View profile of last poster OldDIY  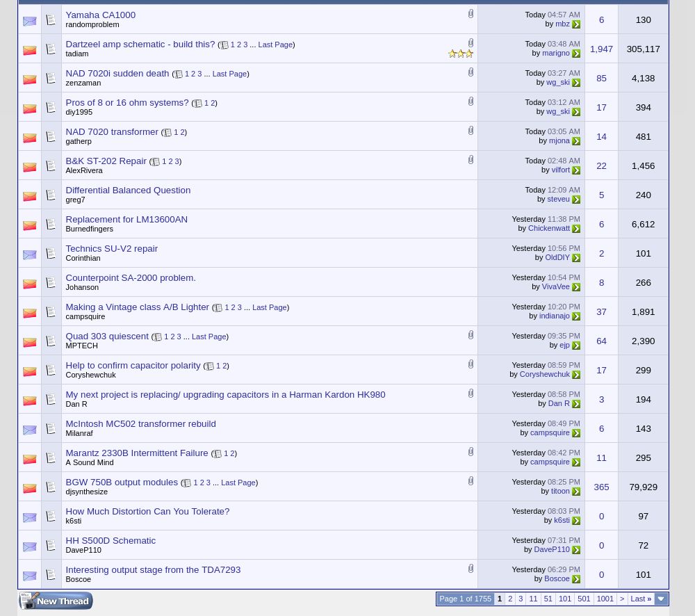[x=557, y=257]
